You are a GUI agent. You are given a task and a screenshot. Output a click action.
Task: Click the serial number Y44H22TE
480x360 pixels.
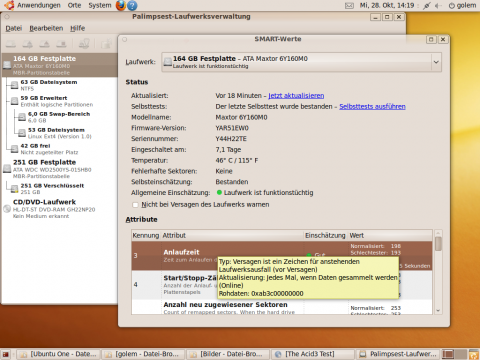231,139
